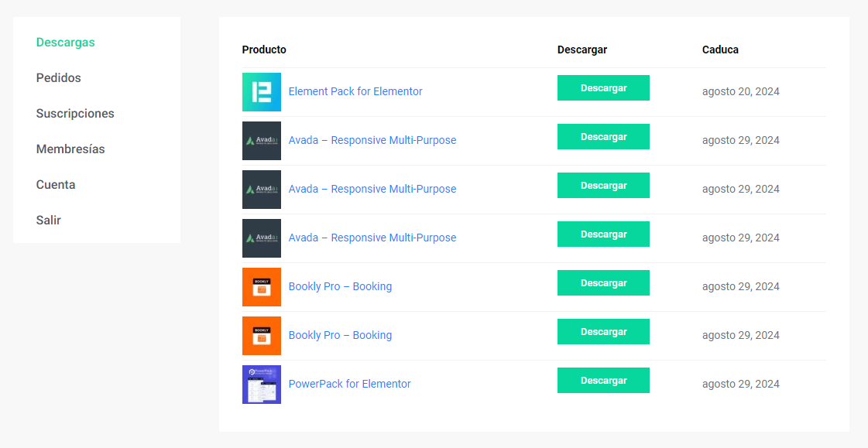Open the third Avada – Responsive Multi-Purpose link

coord(372,238)
